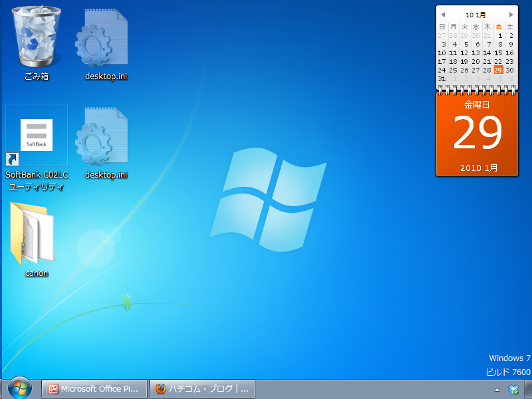The width and height of the screenshot is (532, 399).
Task: Click the 金曜日 weekday label
Action: tap(477, 105)
